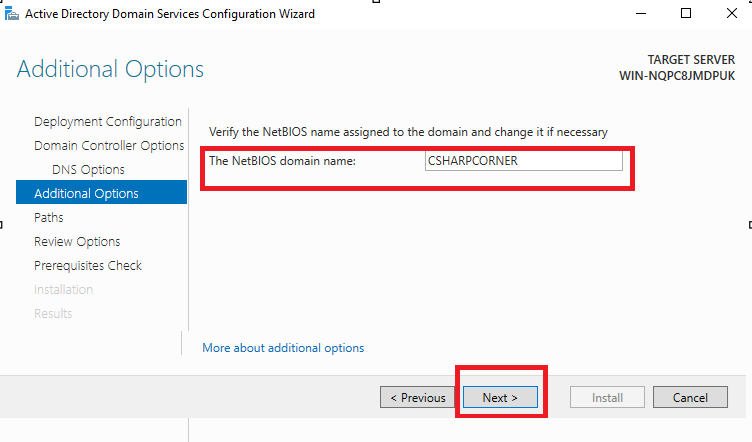Click the wizard icon in the title bar

coord(10,14)
